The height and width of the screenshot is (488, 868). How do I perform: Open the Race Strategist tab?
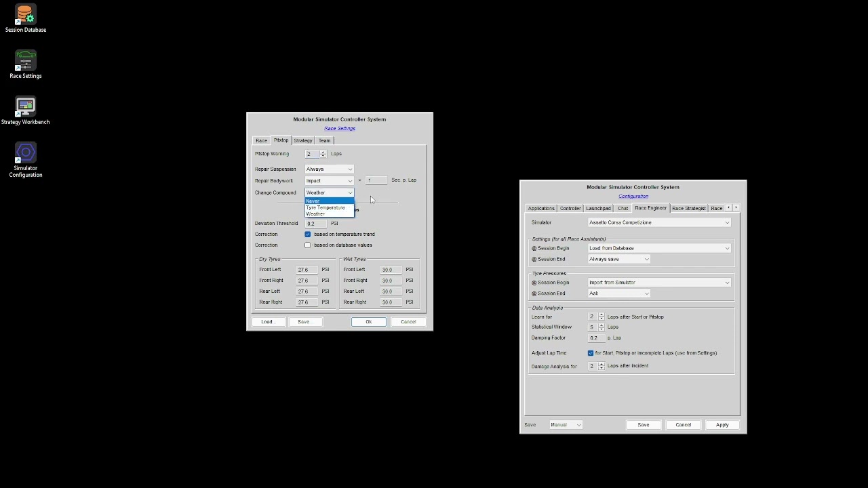688,208
